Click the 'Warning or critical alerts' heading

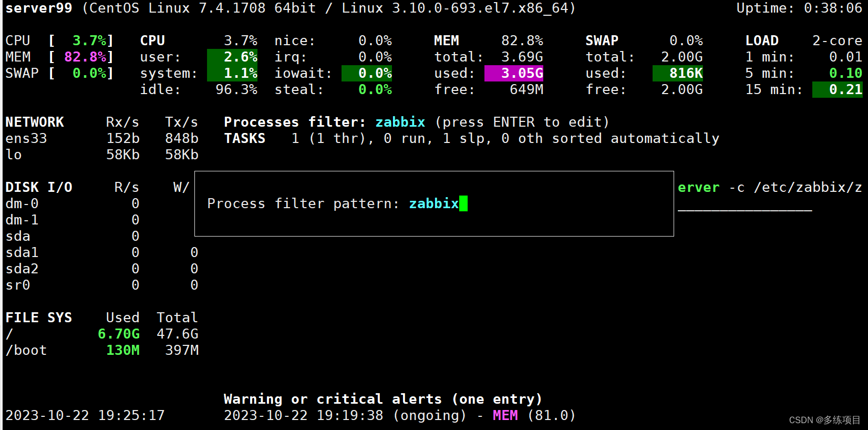point(383,399)
